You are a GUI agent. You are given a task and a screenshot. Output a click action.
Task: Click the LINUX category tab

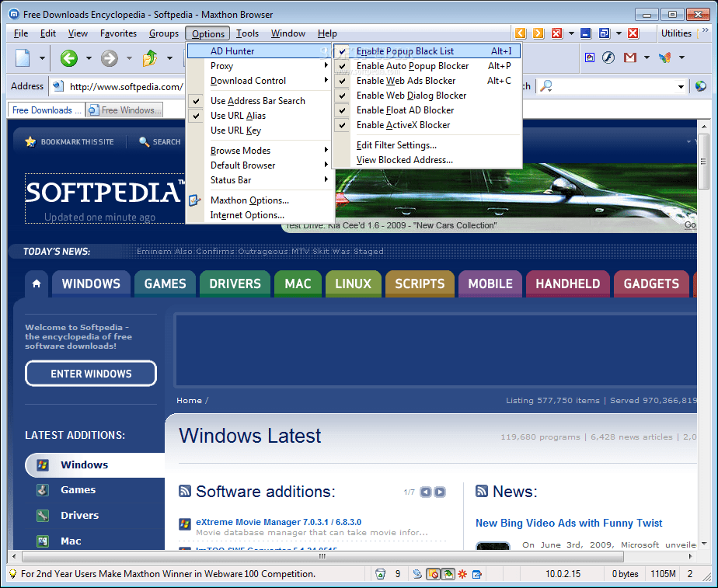point(353,284)
